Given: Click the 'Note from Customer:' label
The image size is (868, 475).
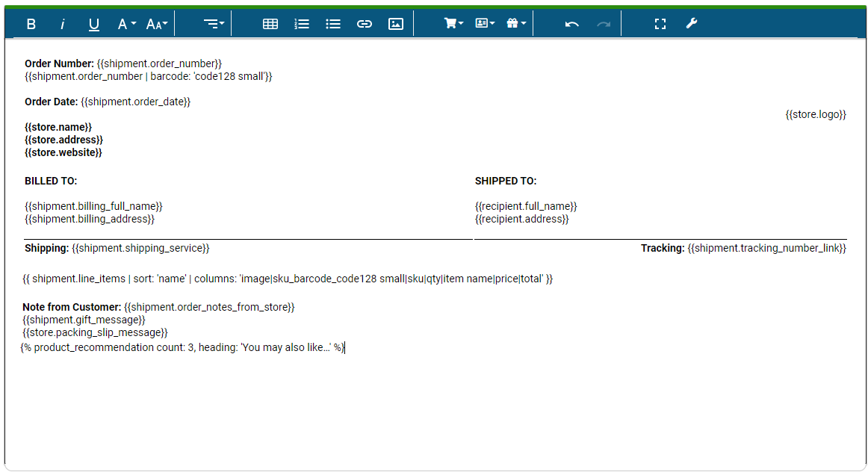Looking at the screenshot, I should pos(72,307).
